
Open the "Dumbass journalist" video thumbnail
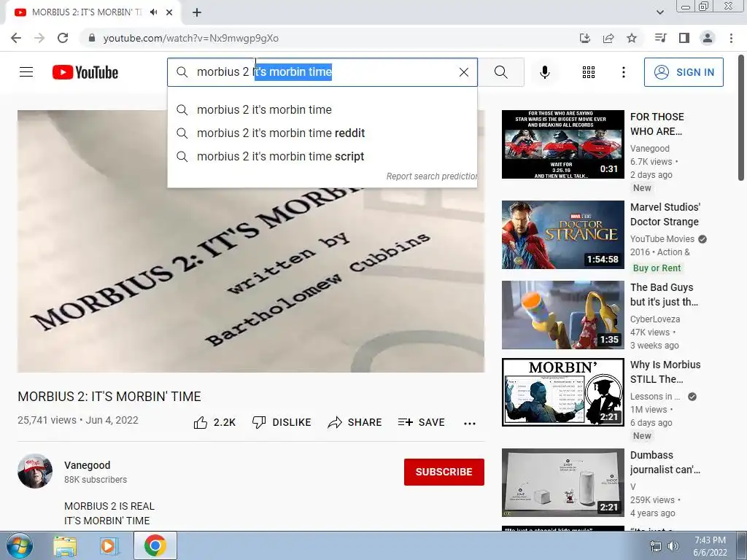pyautogui.click(x=562, y=483)
